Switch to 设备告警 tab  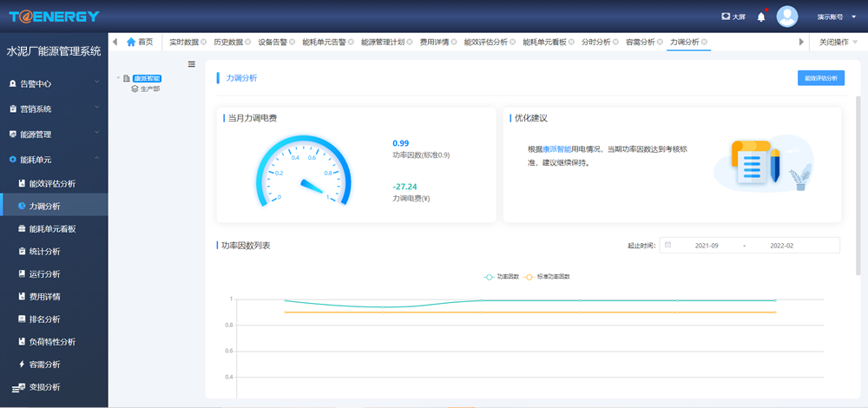pos(273,42)
